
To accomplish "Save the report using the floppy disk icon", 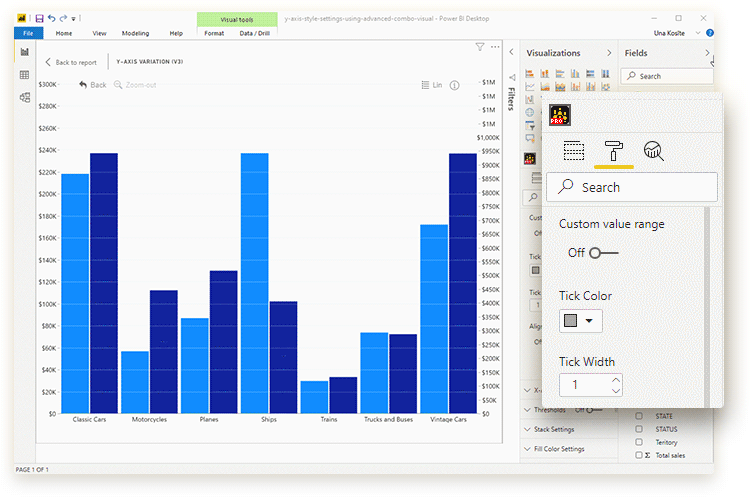I will coord(39,19).
